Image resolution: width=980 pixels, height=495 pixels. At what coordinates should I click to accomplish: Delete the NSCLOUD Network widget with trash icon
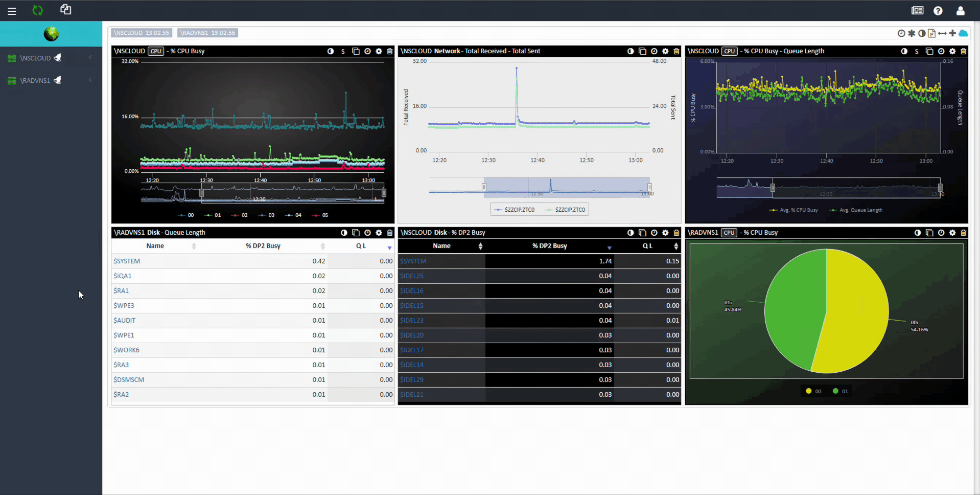coord(676,51)
